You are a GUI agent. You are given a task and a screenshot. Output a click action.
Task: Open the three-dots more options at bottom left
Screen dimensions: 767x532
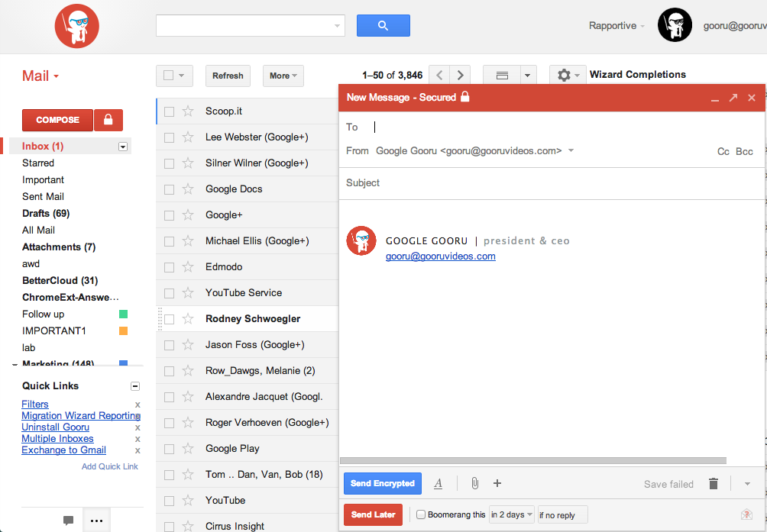click(97, 521)
